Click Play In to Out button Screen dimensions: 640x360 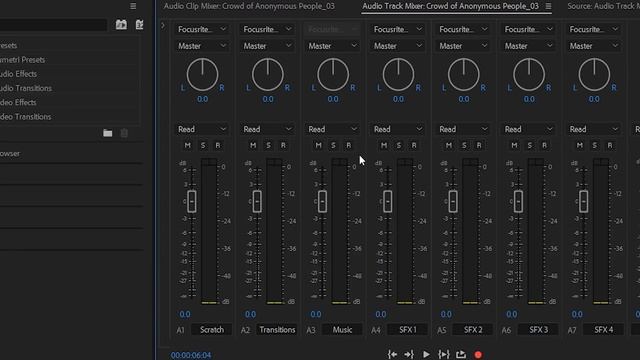(443, 354)
